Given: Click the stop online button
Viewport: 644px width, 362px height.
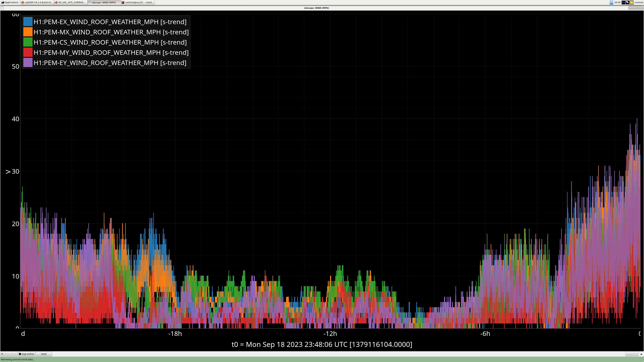Looking at the screenshot, I should (26, 354).
